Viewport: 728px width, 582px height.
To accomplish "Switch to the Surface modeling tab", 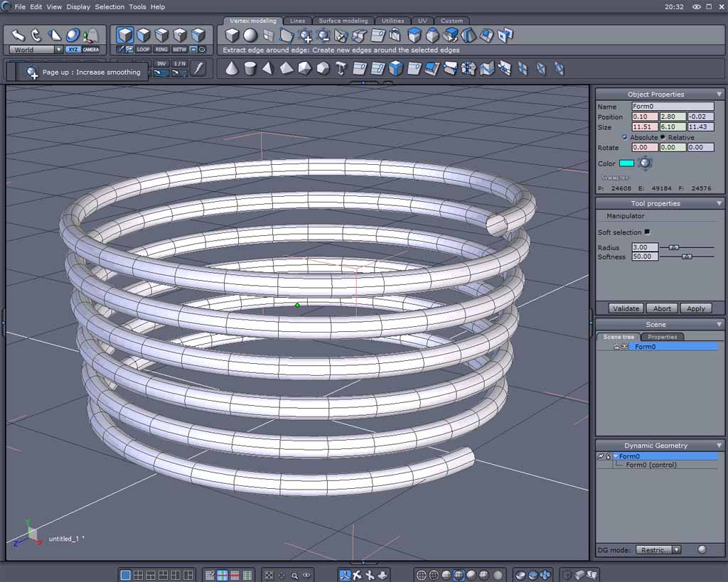I will 343,21.
